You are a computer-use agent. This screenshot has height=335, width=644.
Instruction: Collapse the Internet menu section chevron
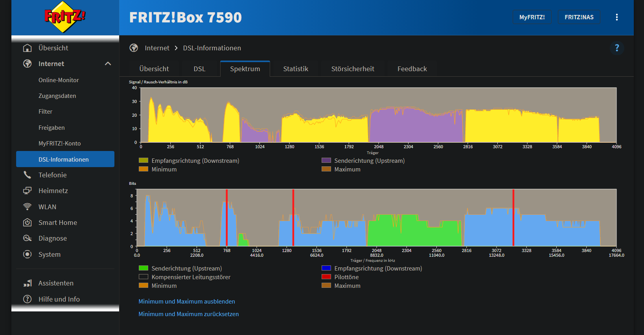pyautogui.click(x=108, y=64)
